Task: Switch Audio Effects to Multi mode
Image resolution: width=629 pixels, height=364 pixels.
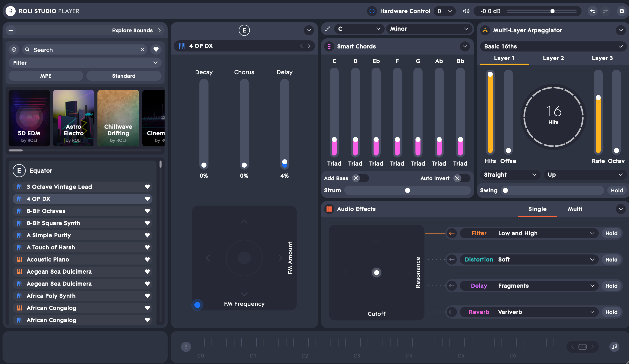Action: 575,209
